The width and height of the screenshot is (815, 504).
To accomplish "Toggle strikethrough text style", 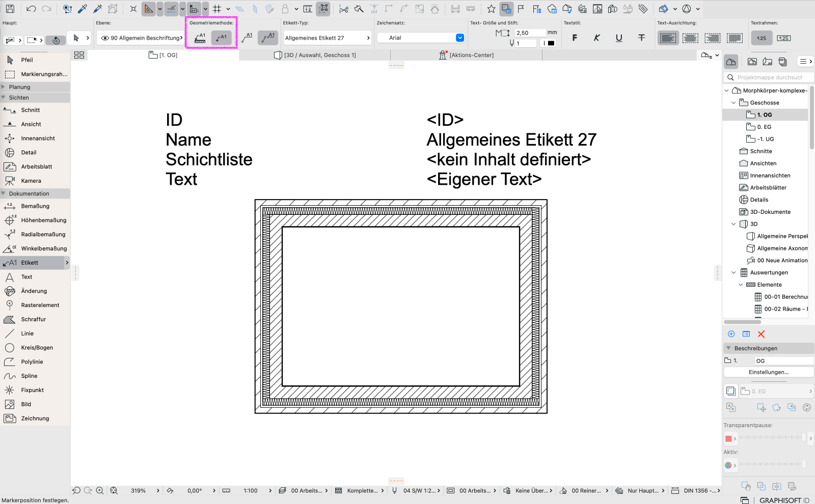I will click(x=641, y=38).
